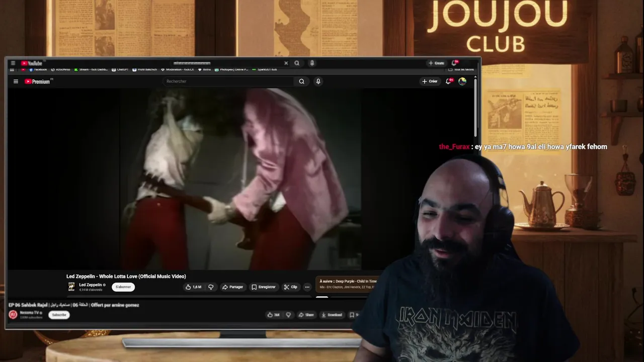Screen dimensions: 644x362
Task: Click the Créer button
Action: [430, 81]
